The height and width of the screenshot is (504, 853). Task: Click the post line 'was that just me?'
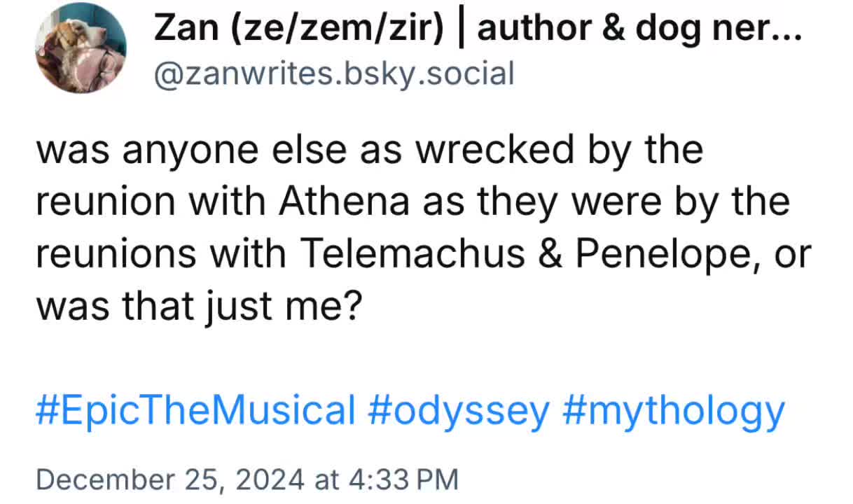click(x=198, y=307)
